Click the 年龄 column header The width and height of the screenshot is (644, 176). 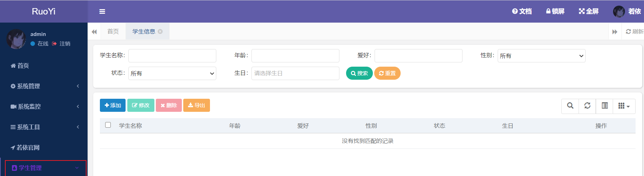coord(235,126)
